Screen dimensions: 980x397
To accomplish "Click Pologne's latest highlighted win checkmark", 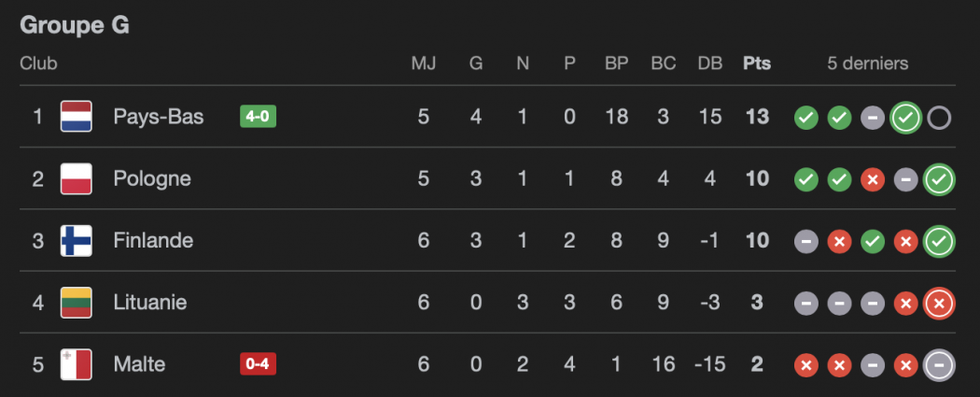I will [939, 179].
